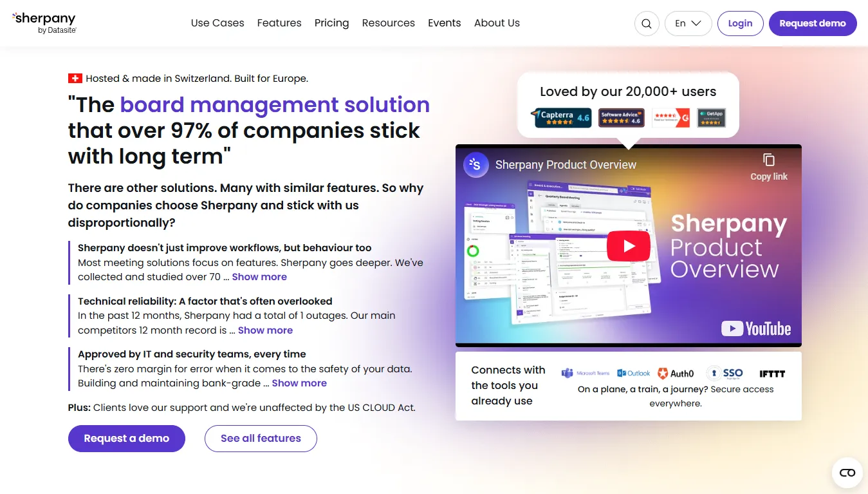Click the See all features button
The image size is (868, 494).
tap(261, 439)
